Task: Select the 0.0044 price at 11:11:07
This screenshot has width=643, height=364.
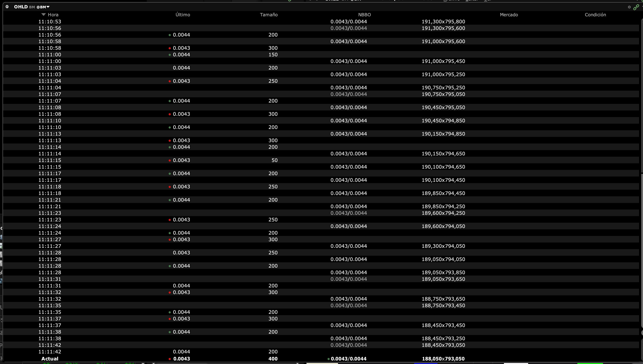Action: (x=181, y=101)
